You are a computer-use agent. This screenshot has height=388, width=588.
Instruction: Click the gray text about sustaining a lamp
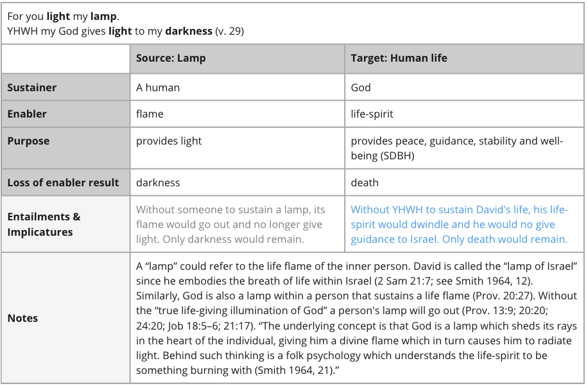click(x=230, y=224)
